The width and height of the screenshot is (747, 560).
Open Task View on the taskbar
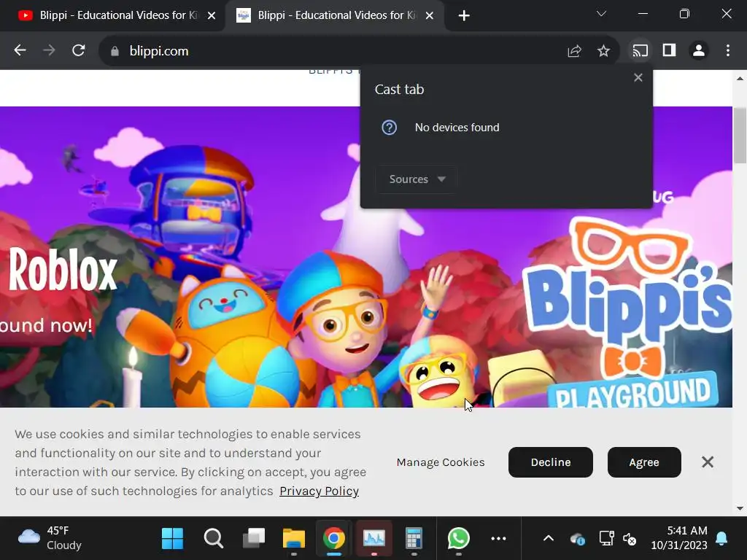253,539
